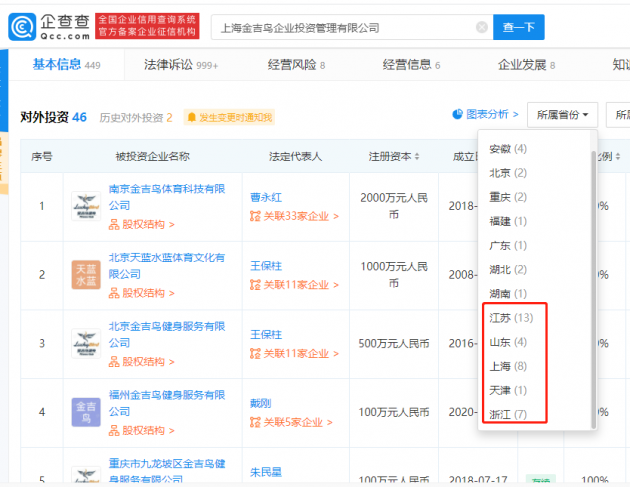Viewport: 630px width, 487px height.
Task: Select 上海 (8) in province dropdown
Action: pyautogui.click(x=510, y=366)
